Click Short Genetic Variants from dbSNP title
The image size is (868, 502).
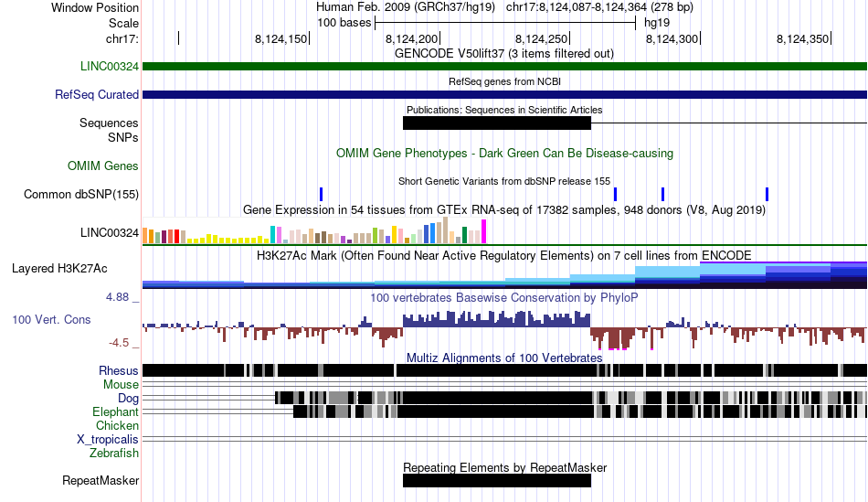(504, 181)
